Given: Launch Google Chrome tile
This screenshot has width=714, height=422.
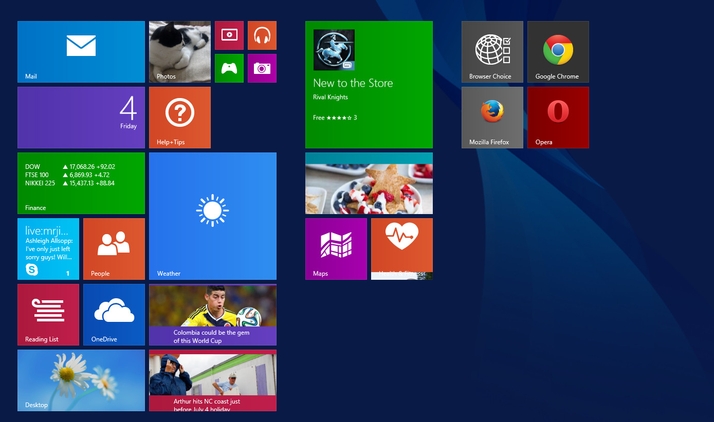Looking at the screenshot, I should [x=558, y=52].
